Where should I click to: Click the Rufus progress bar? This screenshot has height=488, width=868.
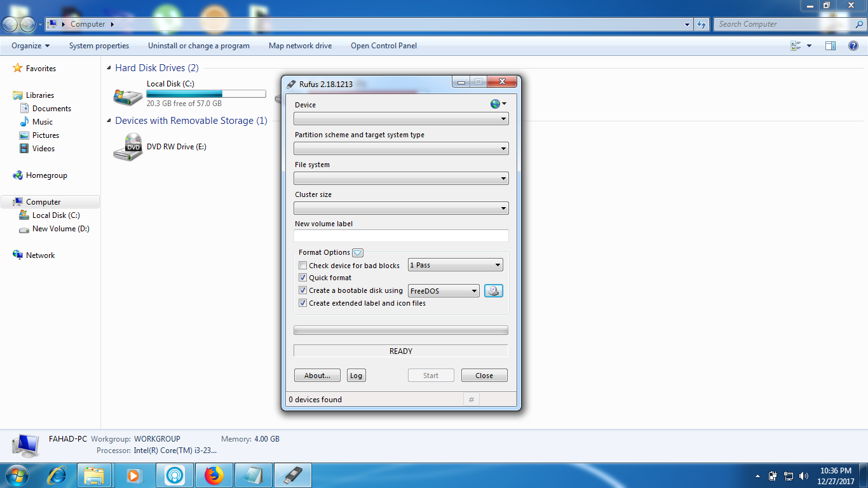point(401,330)
